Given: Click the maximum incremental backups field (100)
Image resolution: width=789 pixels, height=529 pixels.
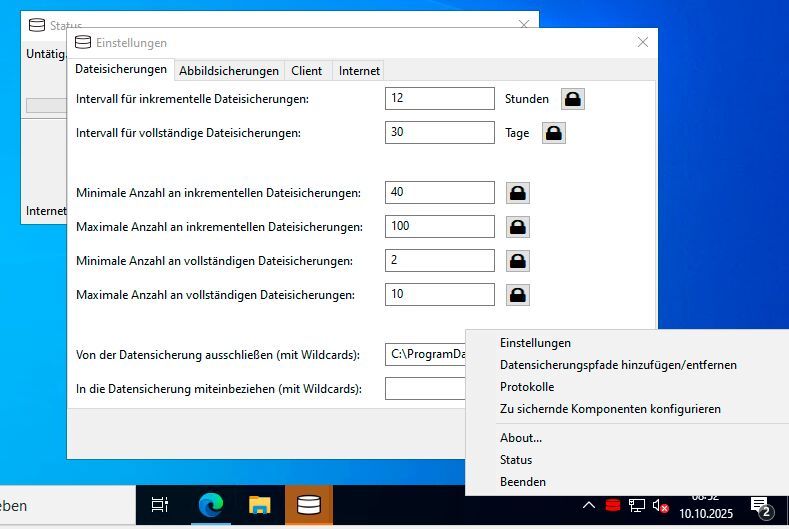Looking at the screenshot, I should coord(440,226).
